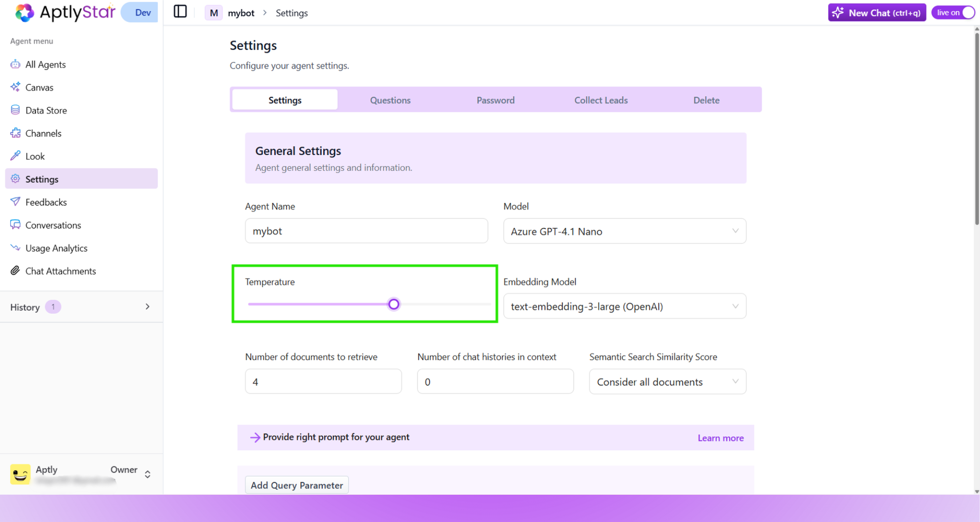The height and width of the screenshot is (522, 980).
Task: Click the mybot breadcrumb link
Action: pyautogui.click(x=241, y=13)
